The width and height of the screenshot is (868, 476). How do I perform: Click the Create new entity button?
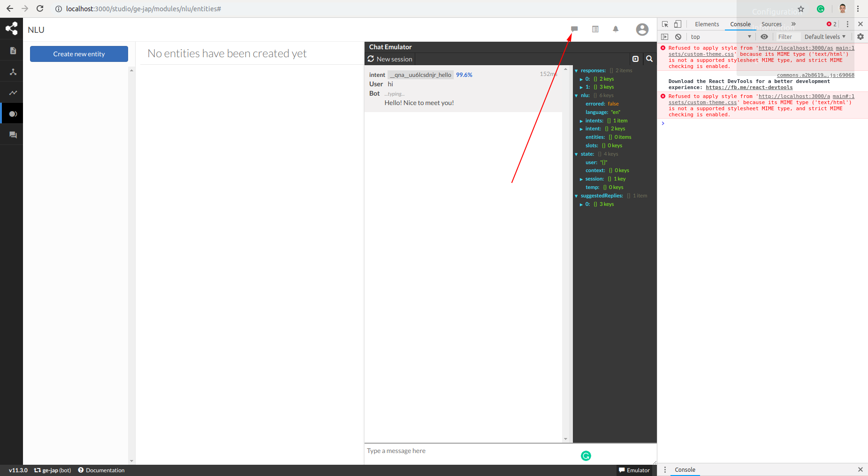tap(78, 53)
